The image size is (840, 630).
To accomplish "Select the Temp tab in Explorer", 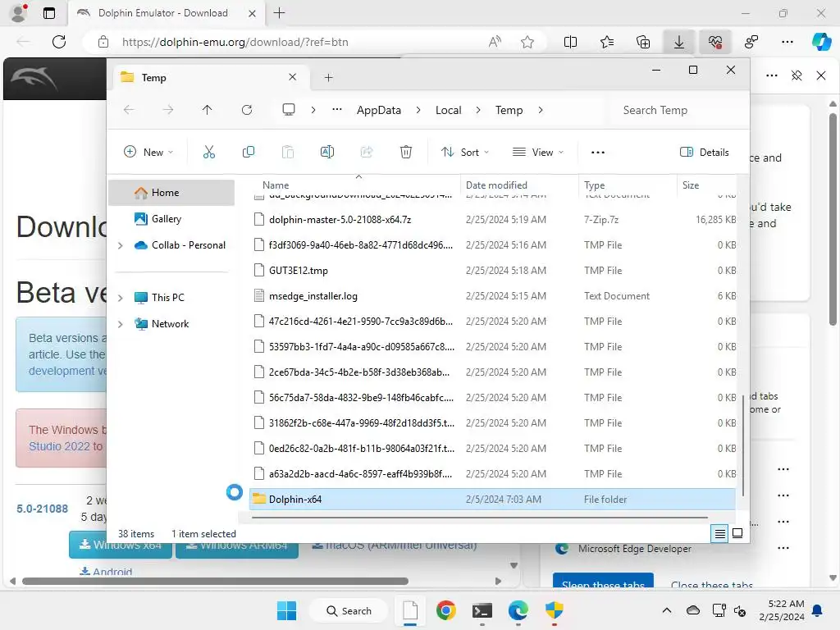I will pos(209,78).
